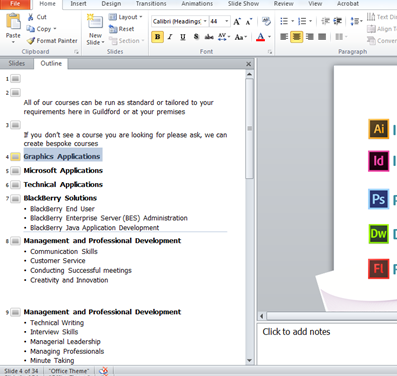Open the font color dropdown arrow
397x376 pixels.
coord(269,37)
